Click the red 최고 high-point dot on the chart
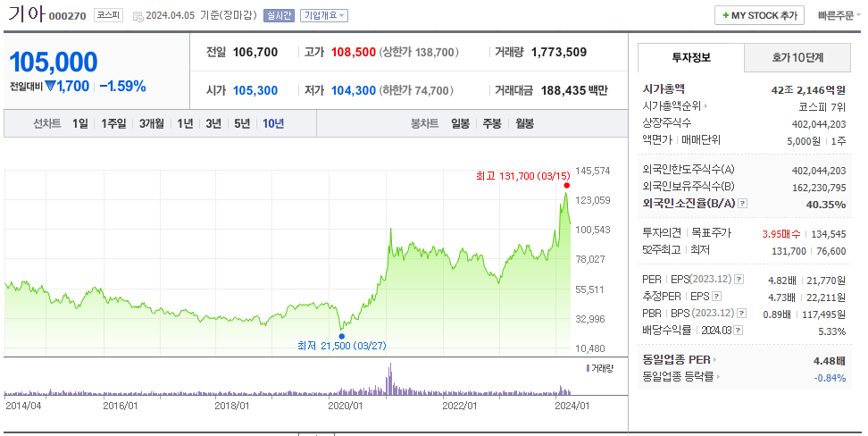The height and width of the screenshot is (436, 868). (566, 186)
